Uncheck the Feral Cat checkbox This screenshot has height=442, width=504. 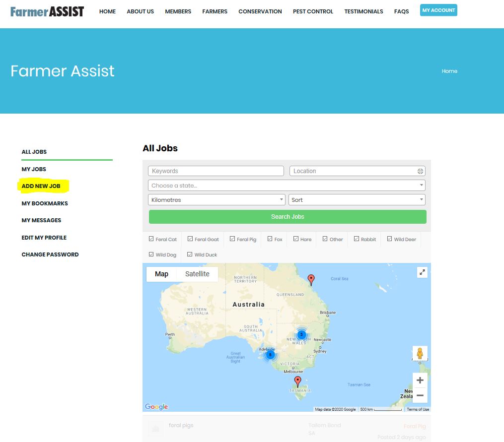[x=151, y=239]
